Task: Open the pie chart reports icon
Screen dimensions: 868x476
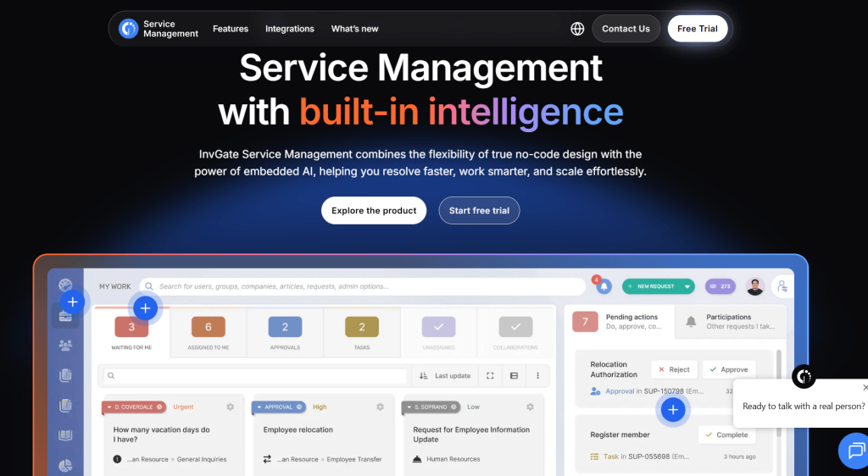Action: (65, 466)
